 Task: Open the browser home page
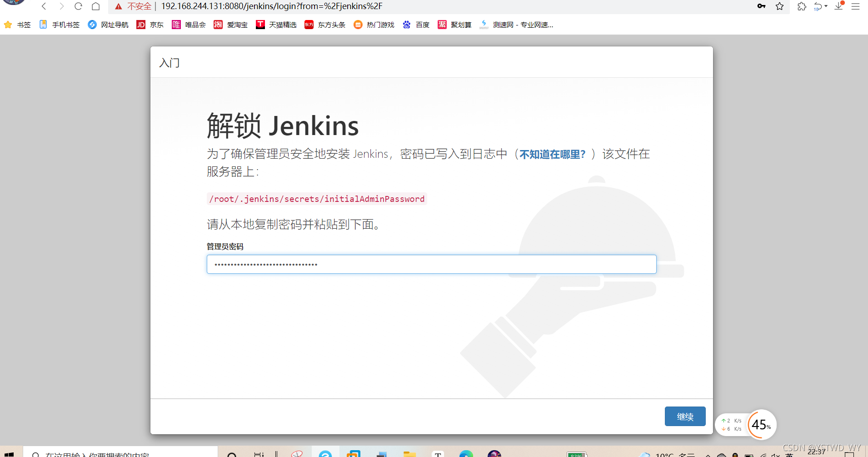pyautogui.click(x=95, y=6)
